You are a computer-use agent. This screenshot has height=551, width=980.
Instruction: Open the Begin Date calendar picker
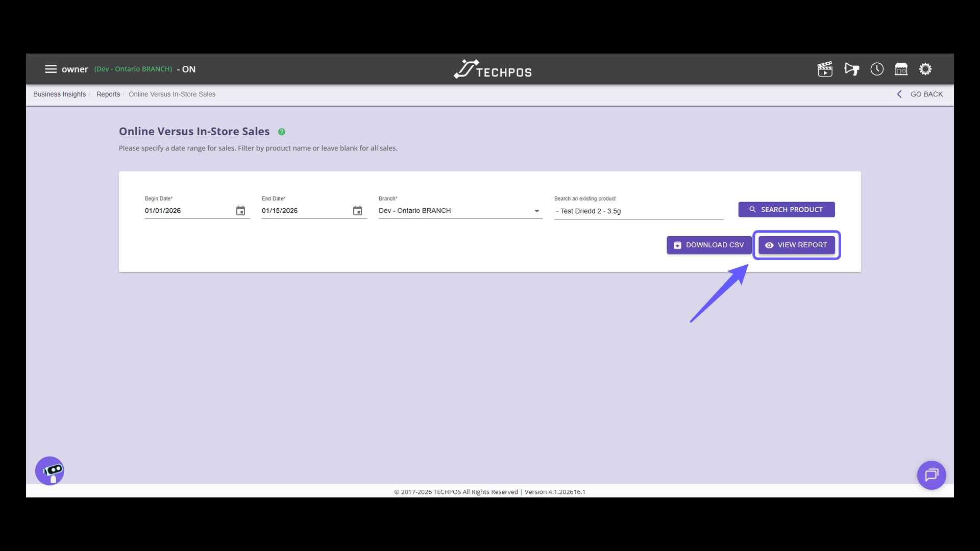(x=240, y=210)
